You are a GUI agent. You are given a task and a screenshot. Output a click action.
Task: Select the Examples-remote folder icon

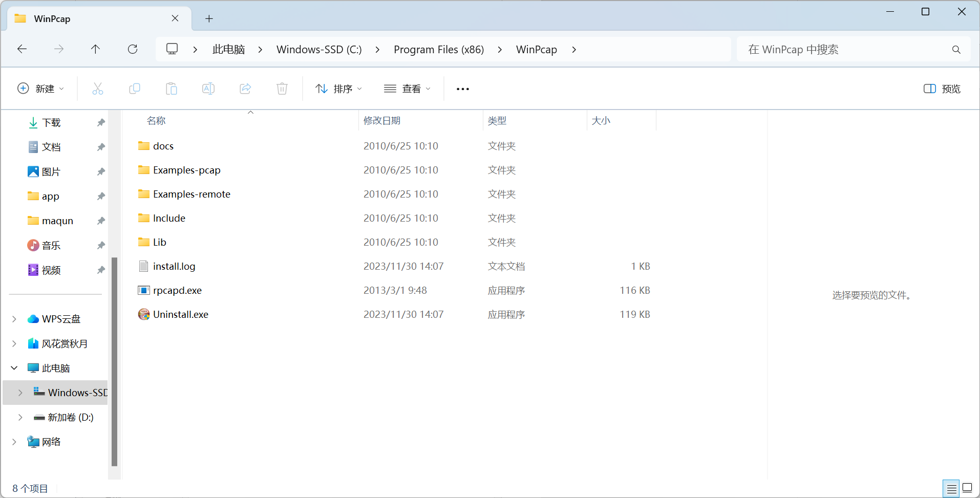click(144, 194)
